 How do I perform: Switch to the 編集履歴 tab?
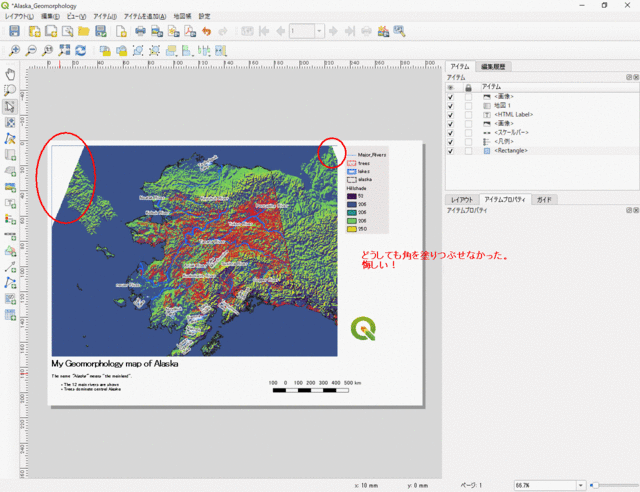pyautogui.click(x=493, y=67)
